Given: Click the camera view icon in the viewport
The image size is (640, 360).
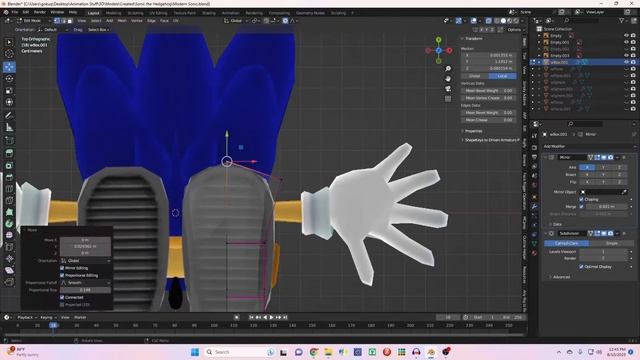Looking at the screenshot, I should click(448, 89).
